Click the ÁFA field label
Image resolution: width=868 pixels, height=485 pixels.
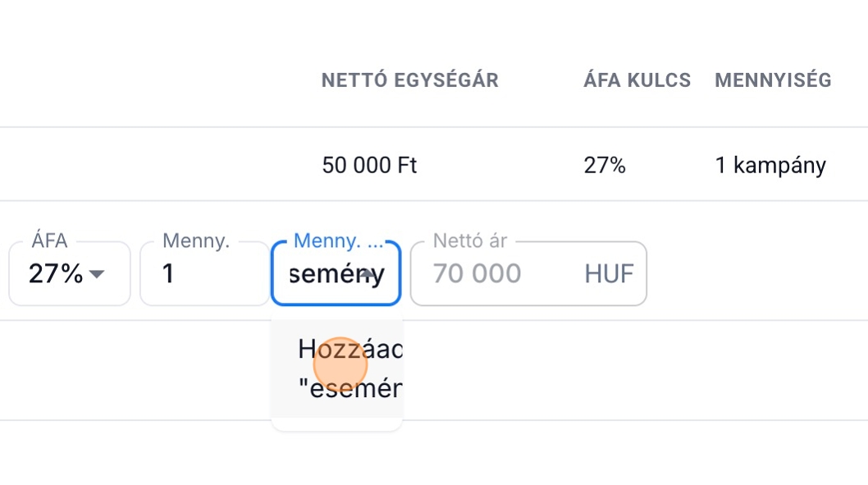tap(49, 240)
